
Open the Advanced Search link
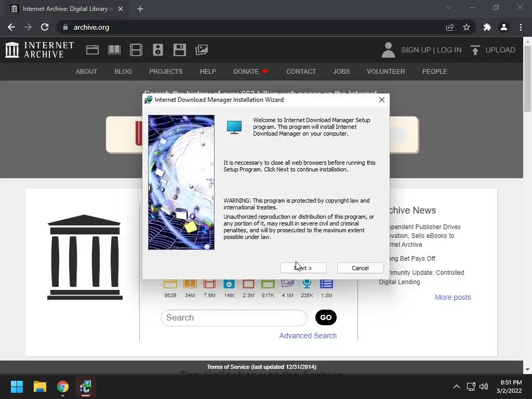click(x=308, y=336)
